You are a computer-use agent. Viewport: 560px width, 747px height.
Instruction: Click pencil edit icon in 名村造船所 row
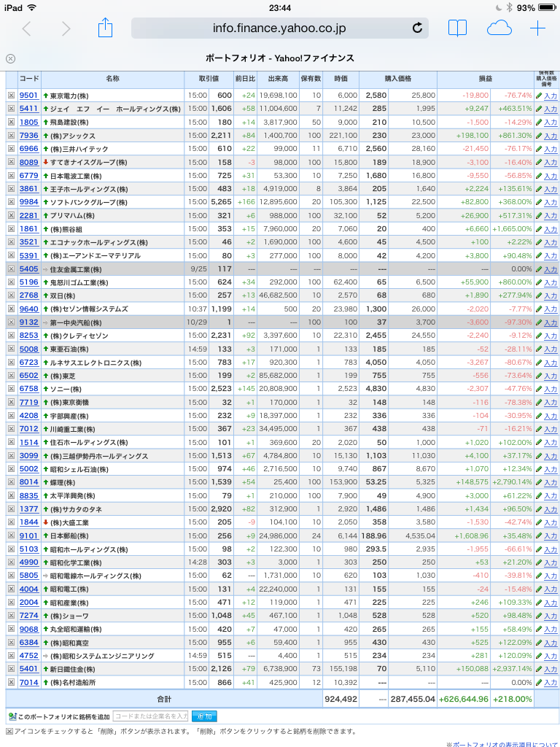[539, 683]
